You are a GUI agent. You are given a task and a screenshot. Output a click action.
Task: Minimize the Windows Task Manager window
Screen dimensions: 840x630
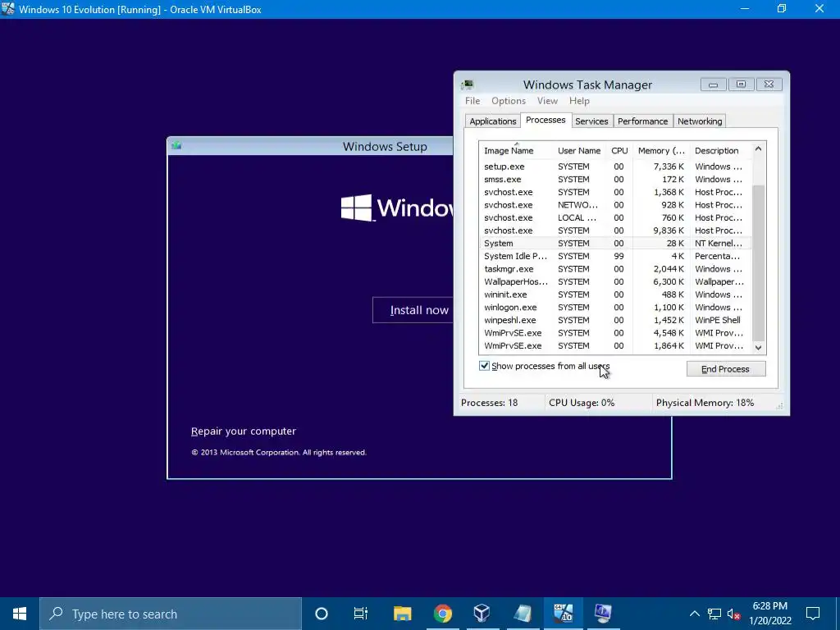[x=713, y=84]
